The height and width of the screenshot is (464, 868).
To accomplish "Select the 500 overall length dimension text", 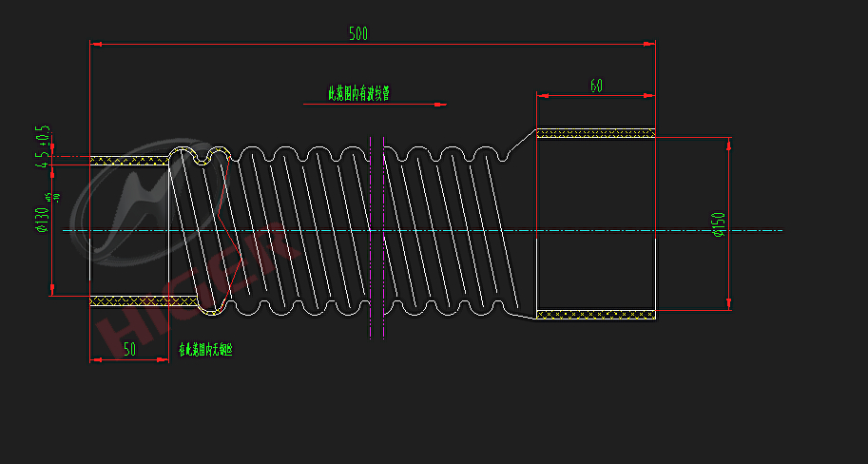I will tap(357, 34).
